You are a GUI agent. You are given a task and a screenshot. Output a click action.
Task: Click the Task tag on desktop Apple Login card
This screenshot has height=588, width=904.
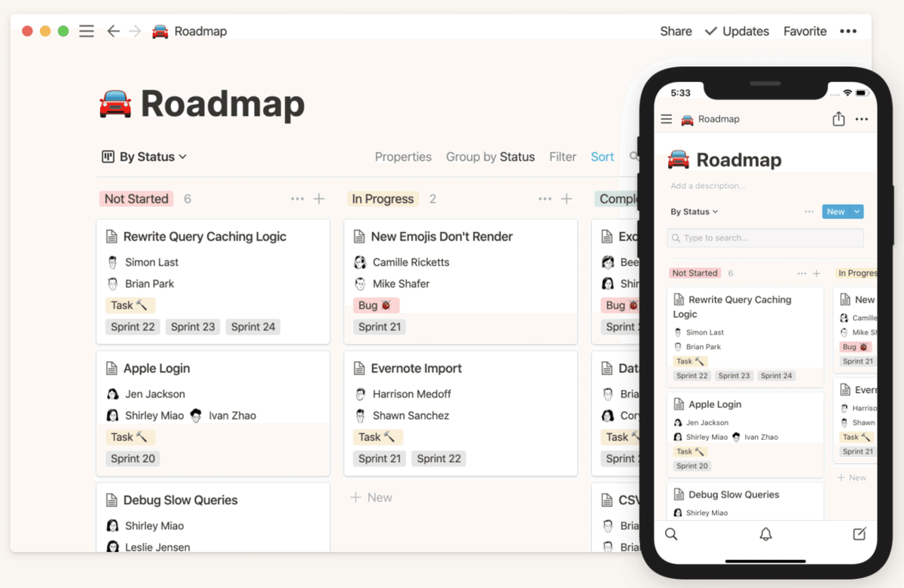(130, 437)
